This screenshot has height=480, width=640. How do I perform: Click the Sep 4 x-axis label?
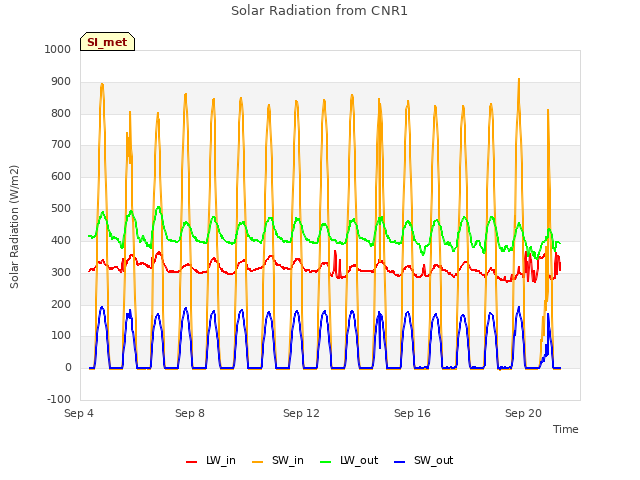79,413
